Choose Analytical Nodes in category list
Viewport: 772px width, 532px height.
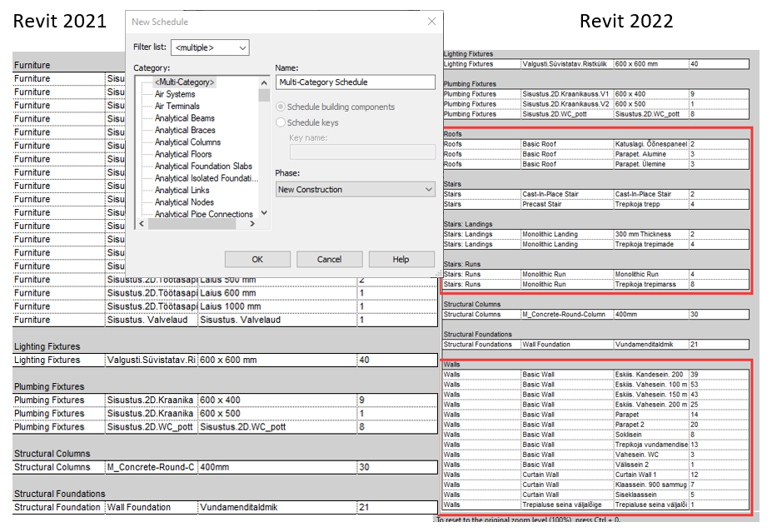pyautogui.click(x=184, y=202)
